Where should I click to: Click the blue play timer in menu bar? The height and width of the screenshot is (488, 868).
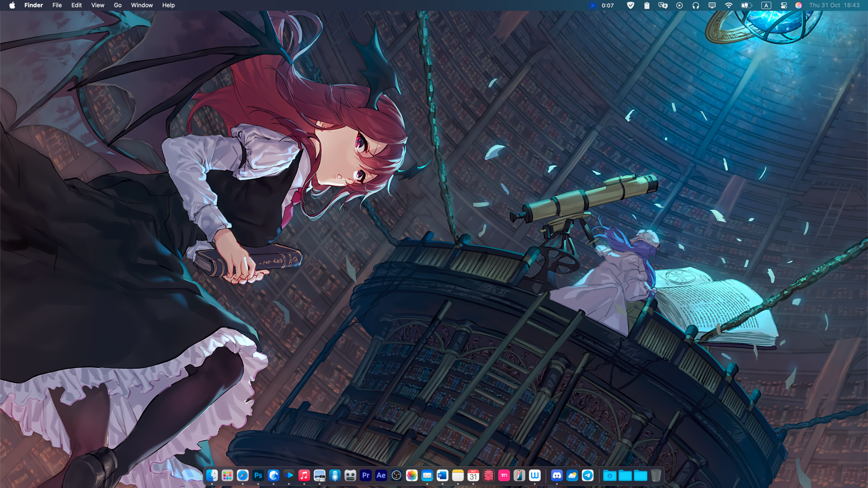click(593, 5)
